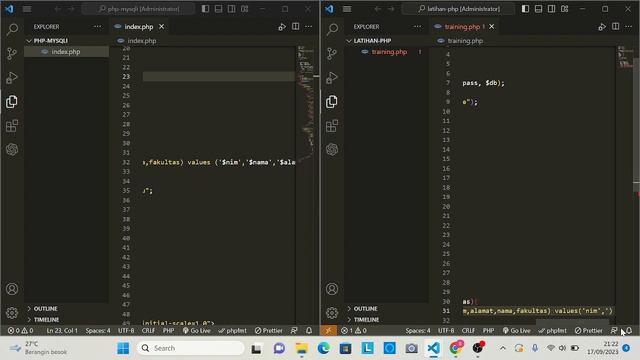Open Source Control in left VS Code window

point(12,53)
